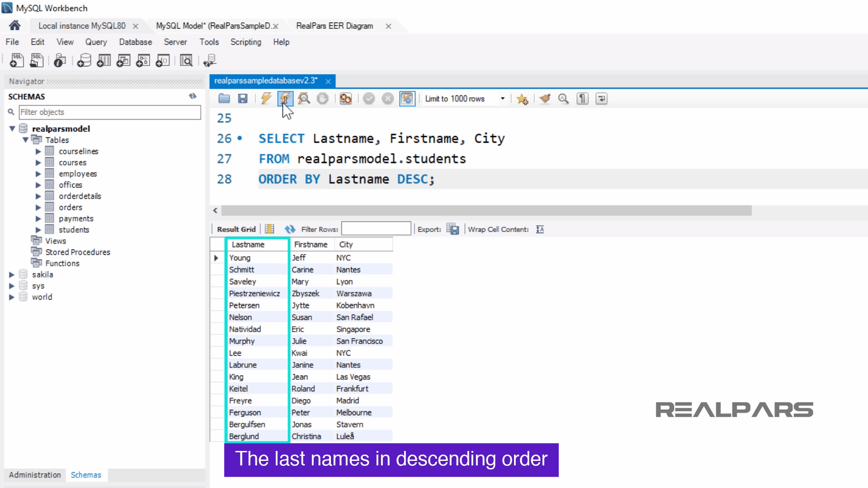Click the Home screen icon

tap(14, 26)
